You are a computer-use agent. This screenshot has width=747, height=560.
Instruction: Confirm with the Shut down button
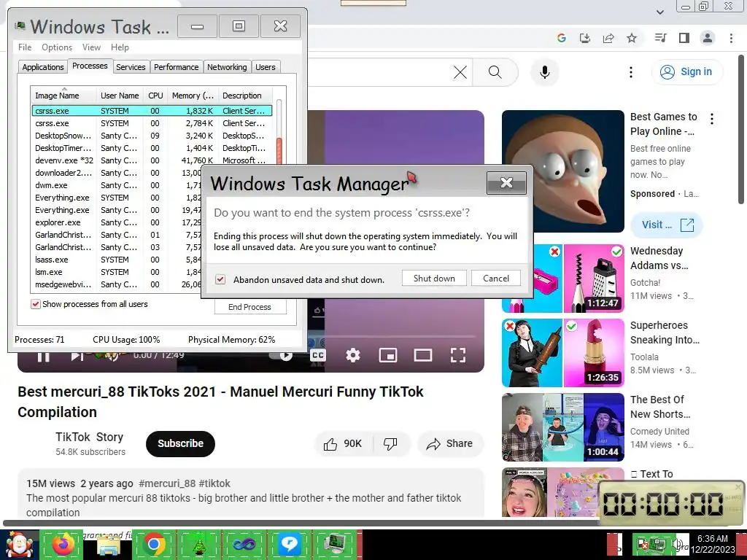coord(434,278)
